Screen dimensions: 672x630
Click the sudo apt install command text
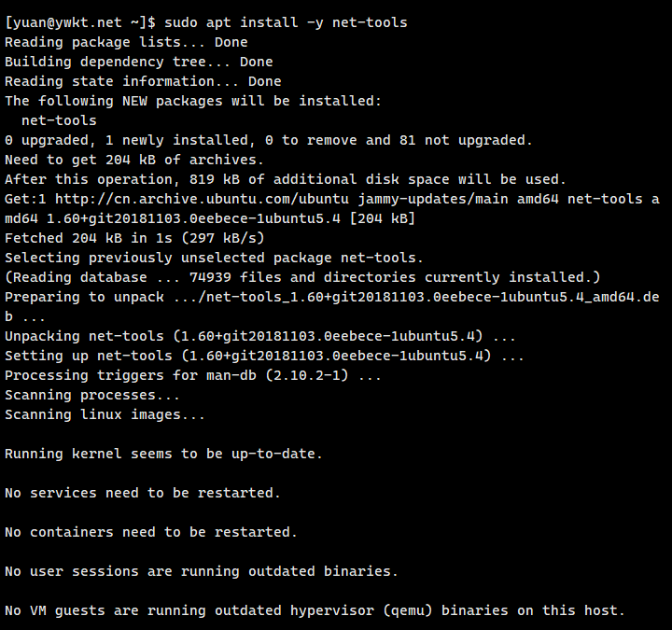(286, 22)
